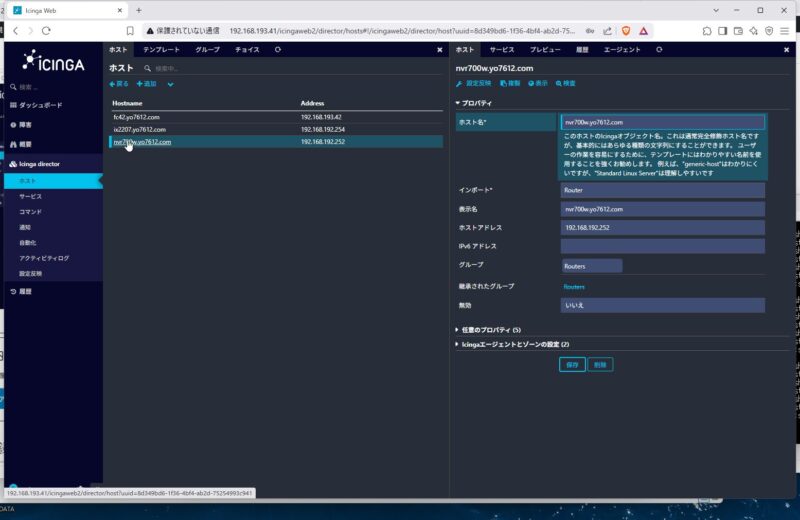Open the browser hamburger menu

(x=785, y=31)
